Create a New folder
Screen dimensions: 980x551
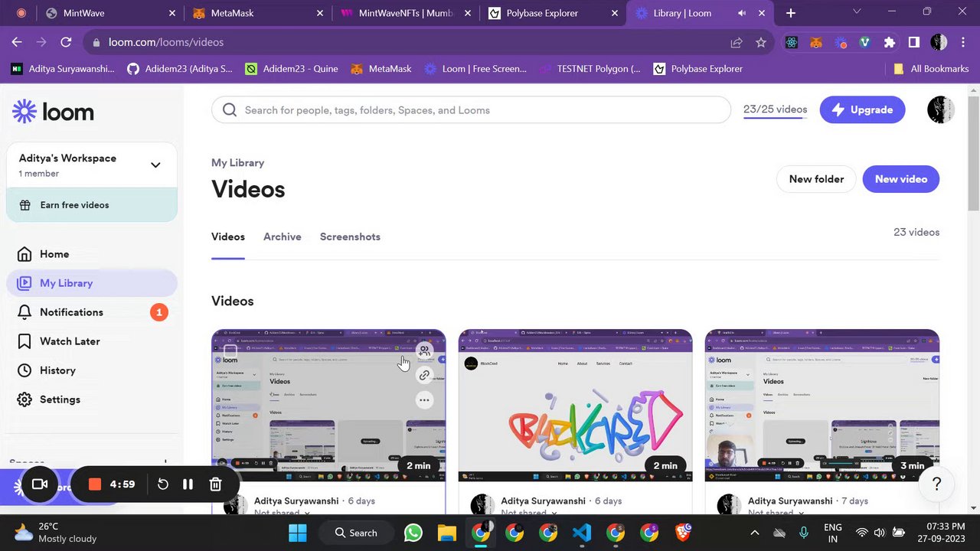[816, 179]
